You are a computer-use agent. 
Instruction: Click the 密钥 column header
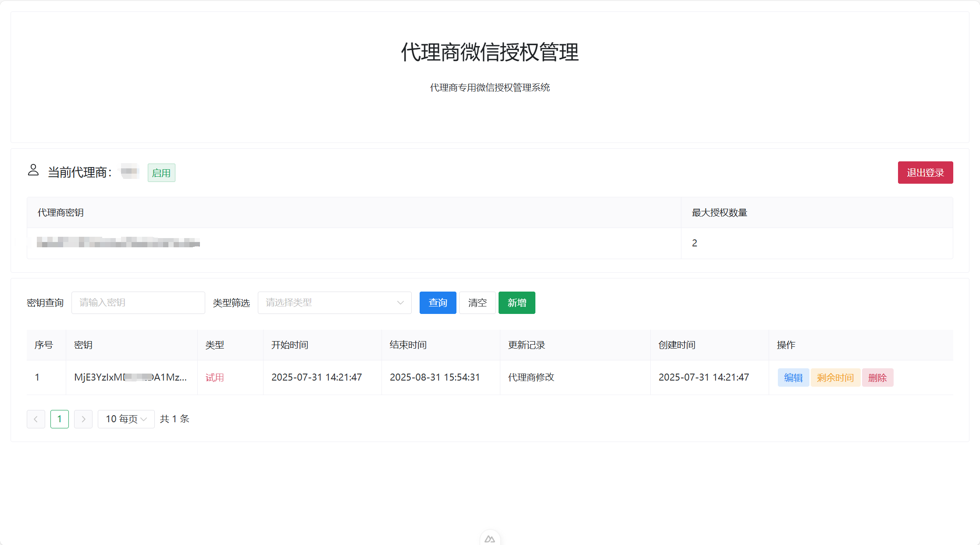[x=83, y=345]
